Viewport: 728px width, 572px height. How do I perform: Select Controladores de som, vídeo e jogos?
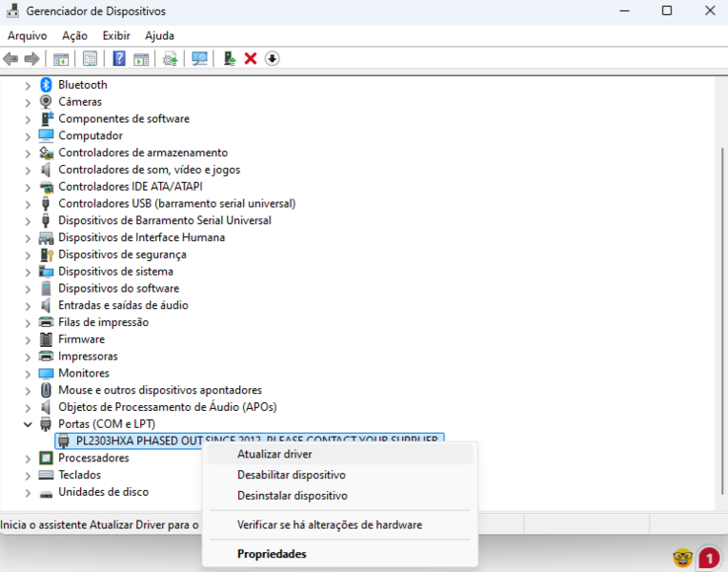coord(149,170)
